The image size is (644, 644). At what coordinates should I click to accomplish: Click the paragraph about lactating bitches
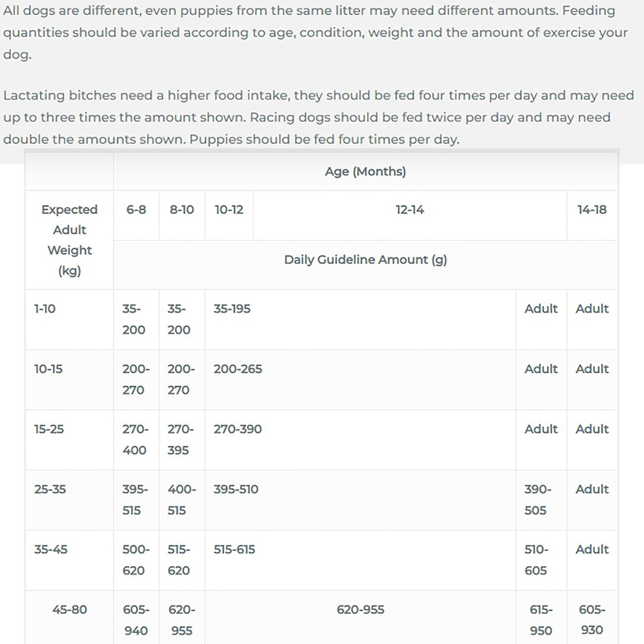click(x=318, y=117)
